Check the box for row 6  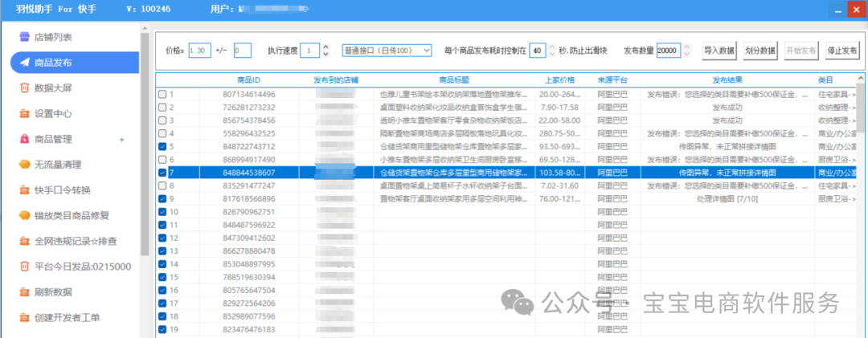pos(162,159)
